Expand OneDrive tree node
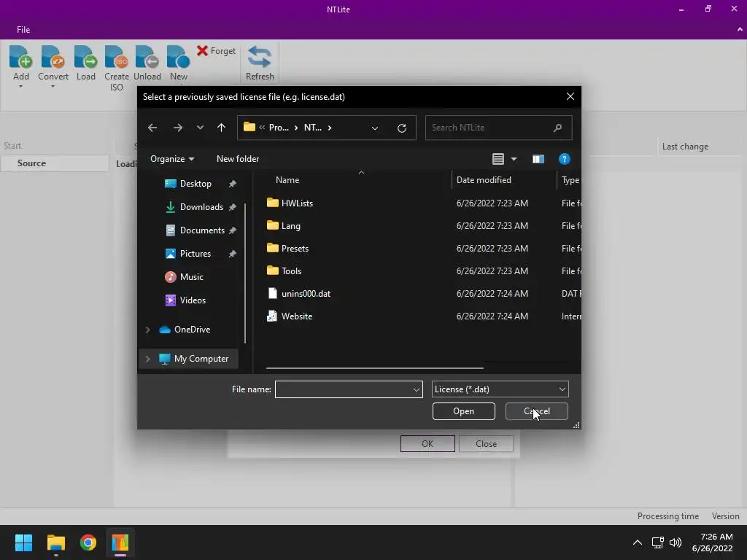The width and height of the screenshot is (747, 560). [147, 330]
